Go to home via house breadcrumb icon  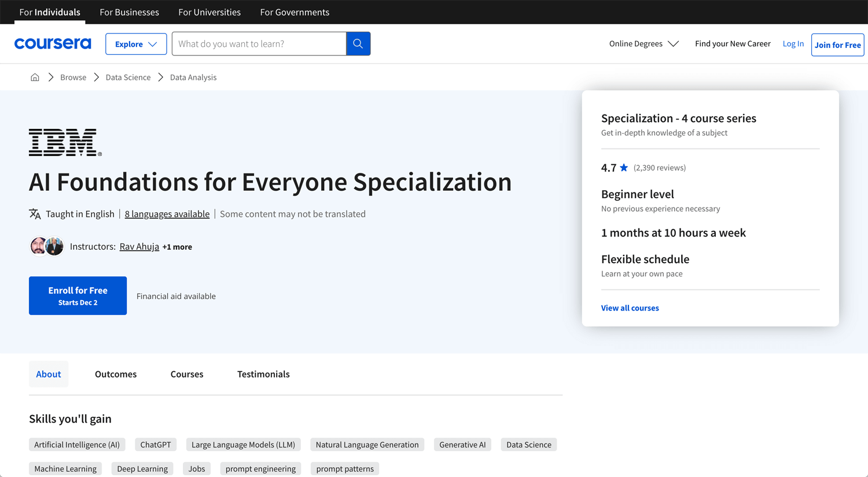pyautogui.click(x=35, y=77)
